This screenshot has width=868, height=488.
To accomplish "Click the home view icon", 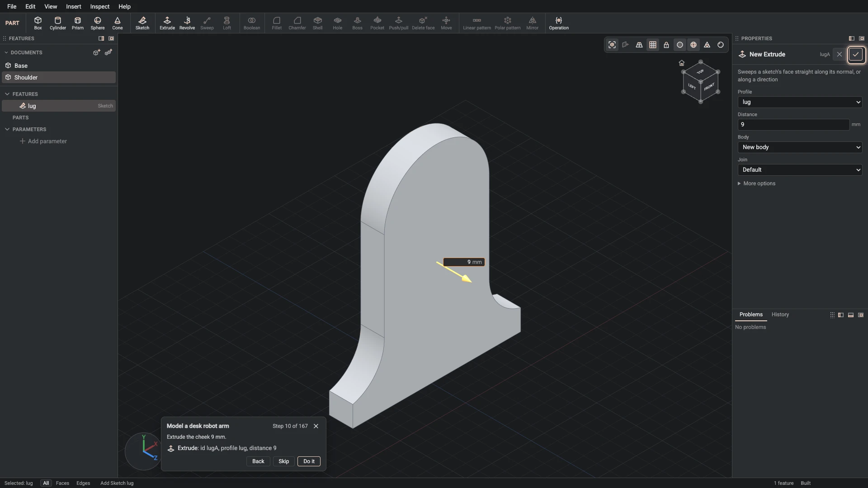I will [682, 63].
